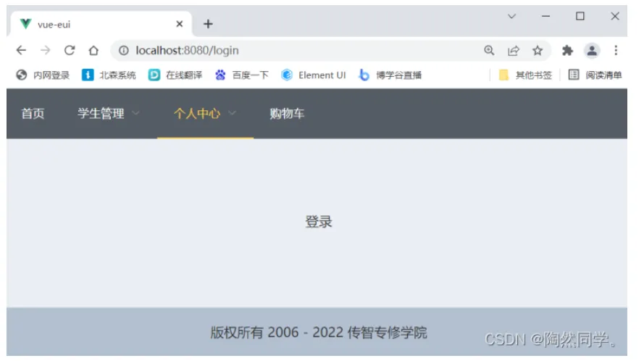Expand the 学生管理 dropdown arrow
The image size is (644, 361).
135,113
